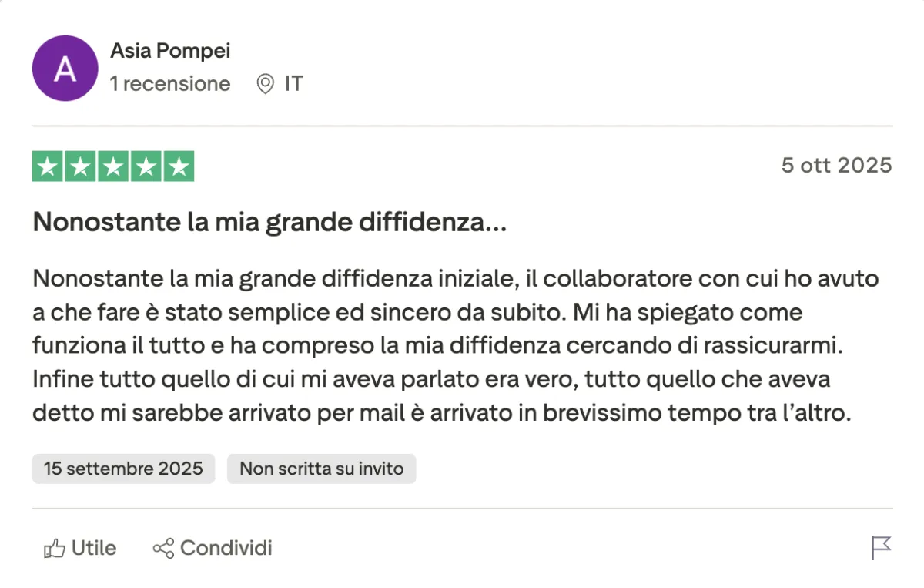Click the fourth green rating star
924x588 pixels.
coord(146,166)
